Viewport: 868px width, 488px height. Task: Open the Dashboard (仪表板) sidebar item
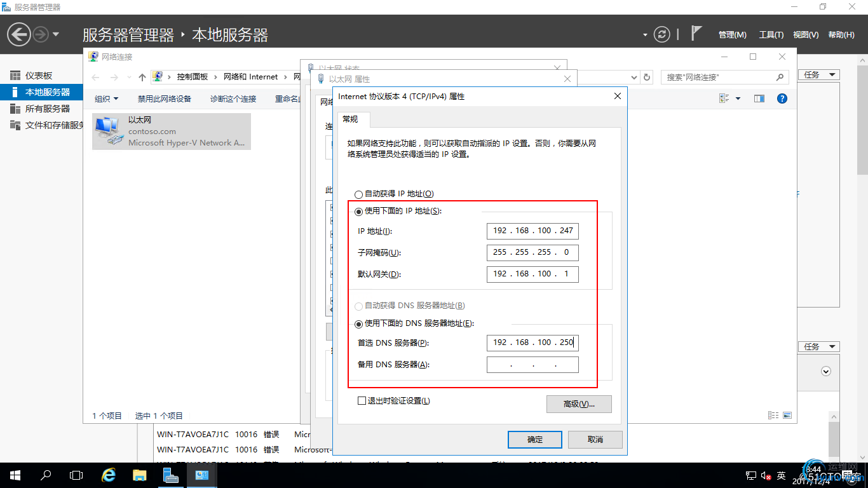[39, 76]
